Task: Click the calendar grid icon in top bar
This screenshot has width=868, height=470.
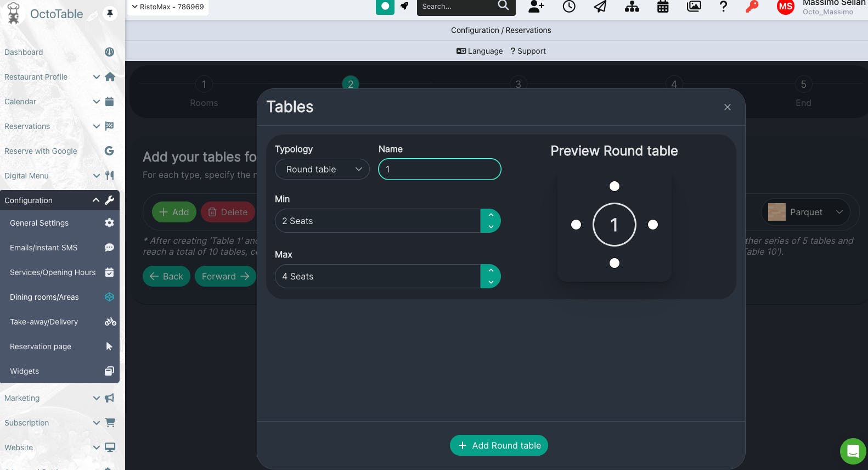Action: pos(663,7)
